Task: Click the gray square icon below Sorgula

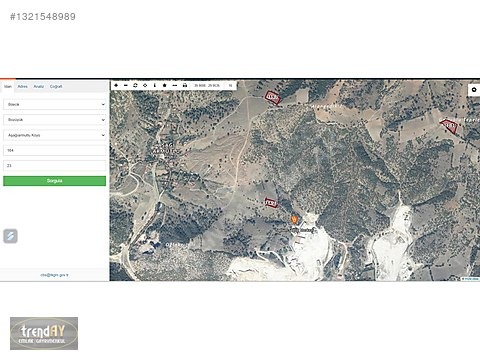Action: [x=10, y=236]
